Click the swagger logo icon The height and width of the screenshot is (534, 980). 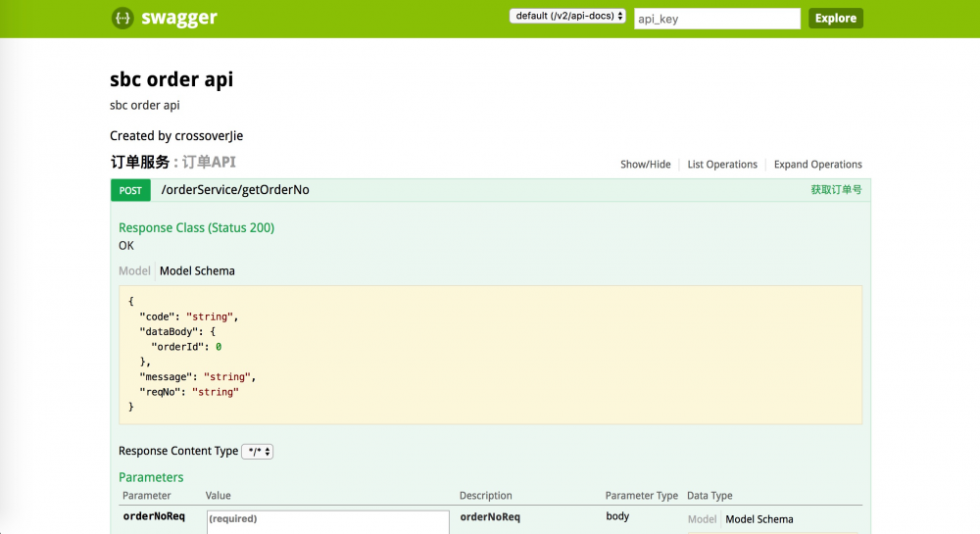(122, 18)
